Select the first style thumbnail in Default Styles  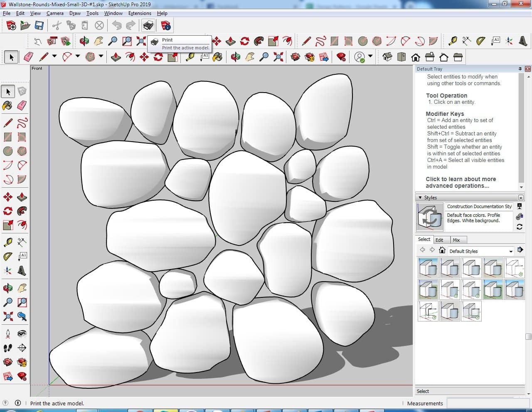coord(428,268)
